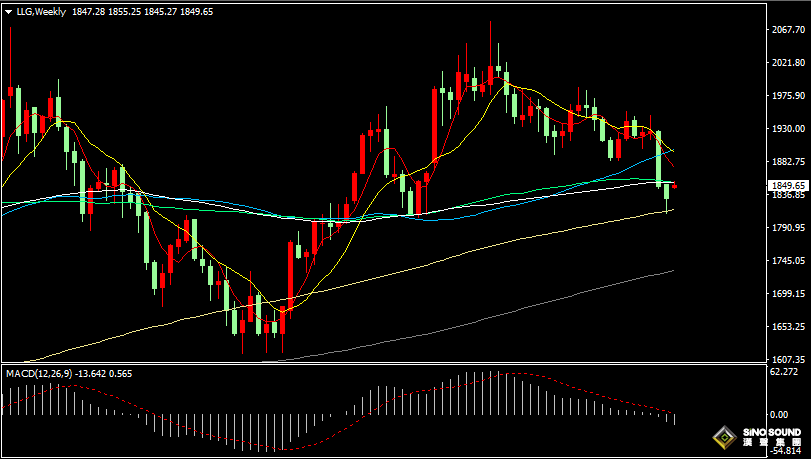Click the 1930.00 price axis label
811x459 pixels.
click(787, 129)
